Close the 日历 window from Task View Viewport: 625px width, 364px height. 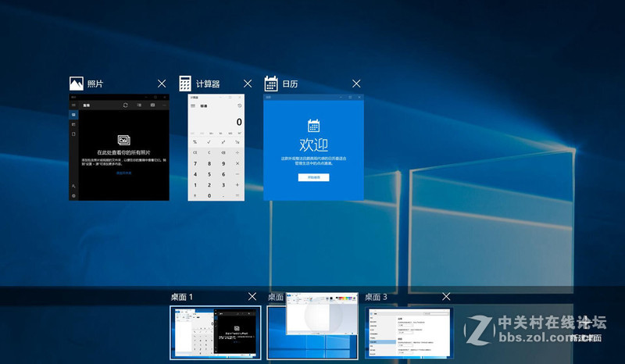[x=356, y=84]
